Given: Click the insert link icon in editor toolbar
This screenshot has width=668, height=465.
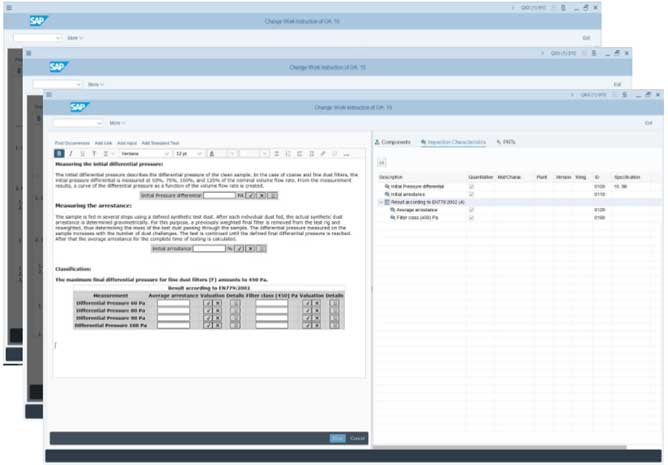Looking at the screenshot, I should click(323, 153).
